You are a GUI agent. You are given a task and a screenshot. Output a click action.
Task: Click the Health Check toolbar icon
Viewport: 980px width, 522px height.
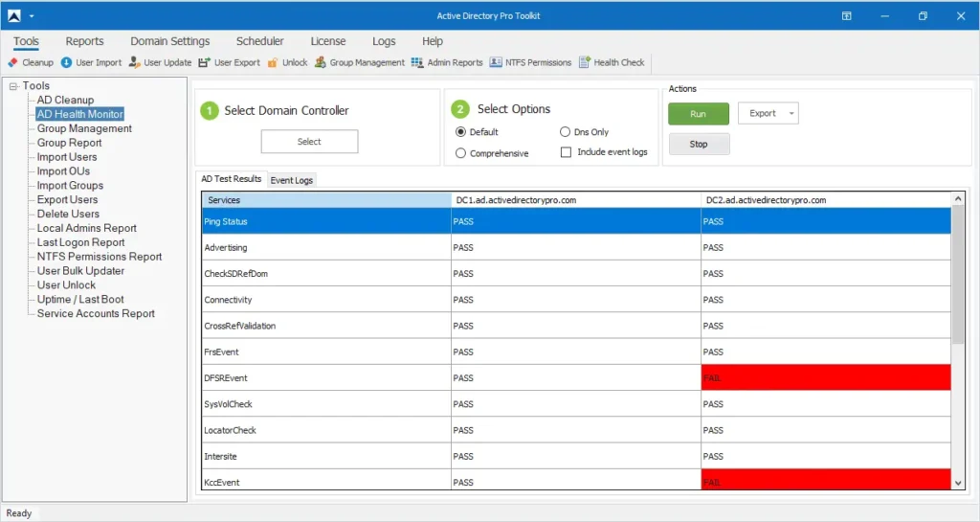(585, 62)
